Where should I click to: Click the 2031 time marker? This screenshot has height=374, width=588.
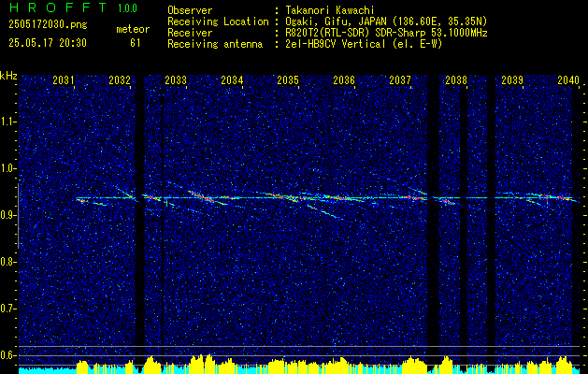coord(63,80)
